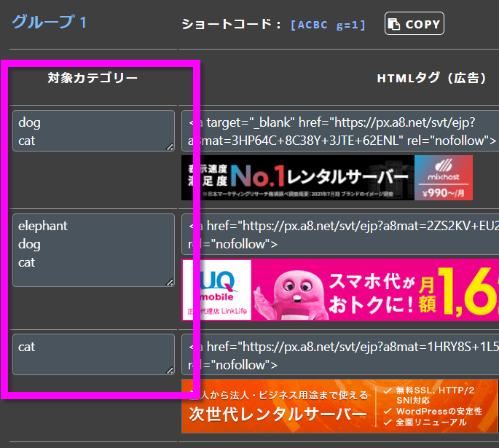Grab the resize handle of elephant textarea
The width and height of the screenshot is (499, 448).
170,282
